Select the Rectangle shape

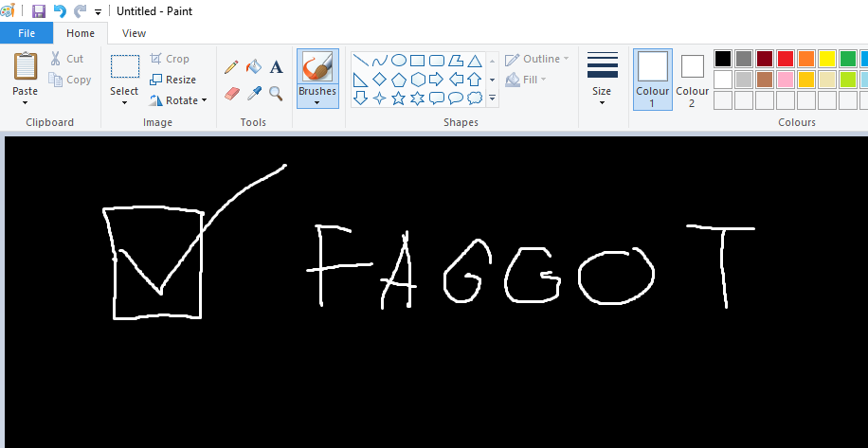(417, 61)
